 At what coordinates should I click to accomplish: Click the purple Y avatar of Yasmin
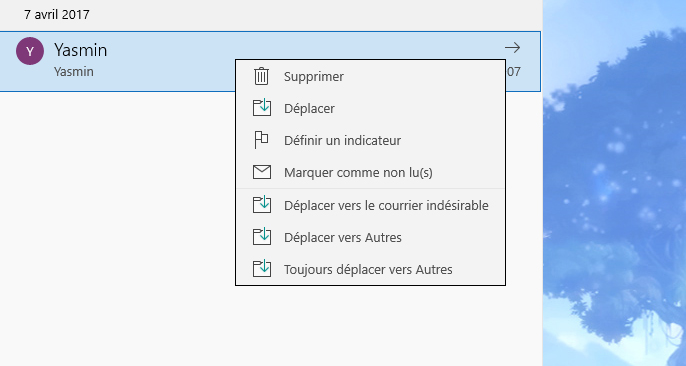[x=30, y=51]
